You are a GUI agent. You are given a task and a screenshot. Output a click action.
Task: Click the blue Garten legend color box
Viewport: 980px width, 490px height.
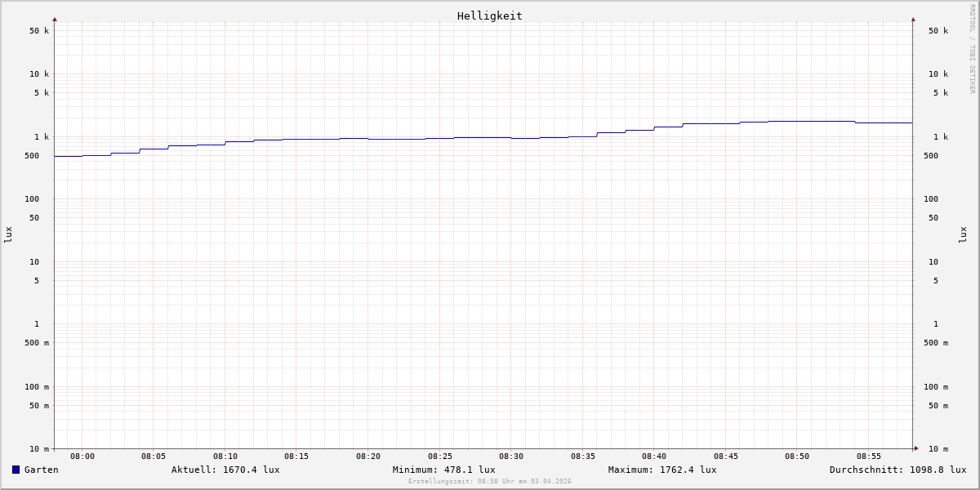click(x=16, y=470)
